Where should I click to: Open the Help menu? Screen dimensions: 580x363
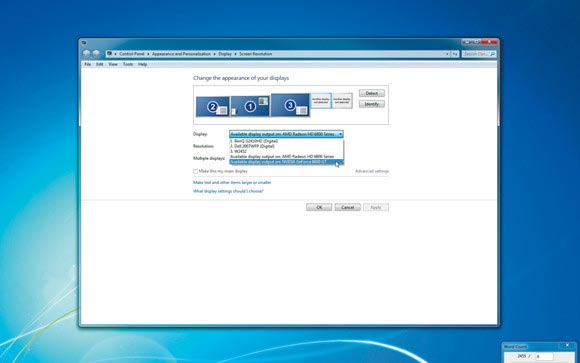coord(142,64)
